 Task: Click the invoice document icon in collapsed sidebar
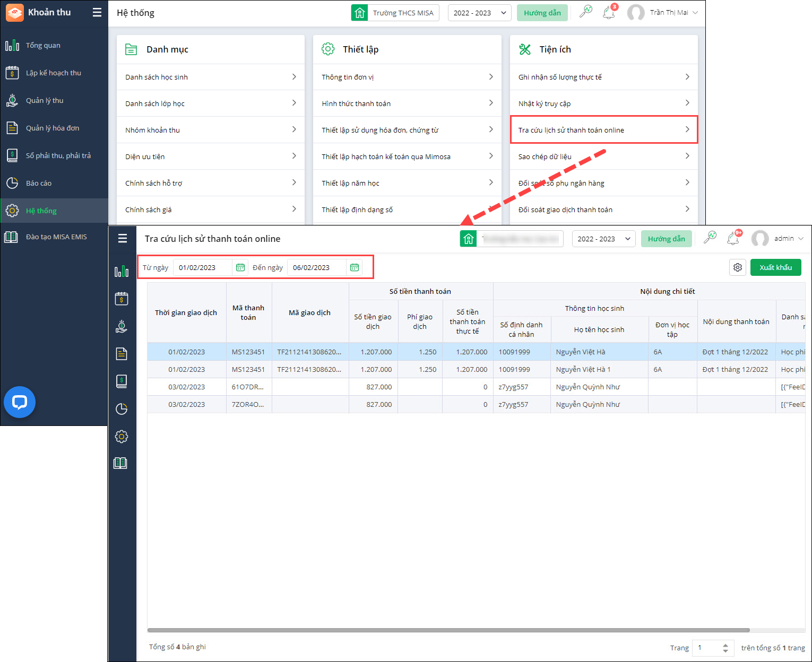pos(122,354)
